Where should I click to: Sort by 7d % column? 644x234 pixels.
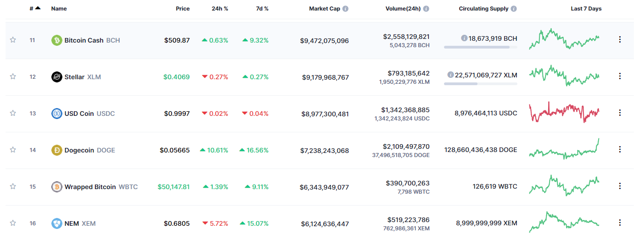(x=262, y=9)
